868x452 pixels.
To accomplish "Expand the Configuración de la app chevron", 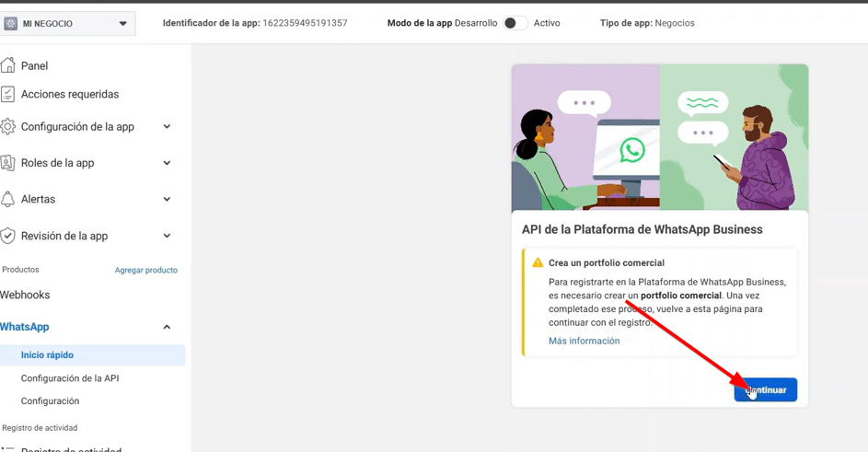I will point(167,127).
